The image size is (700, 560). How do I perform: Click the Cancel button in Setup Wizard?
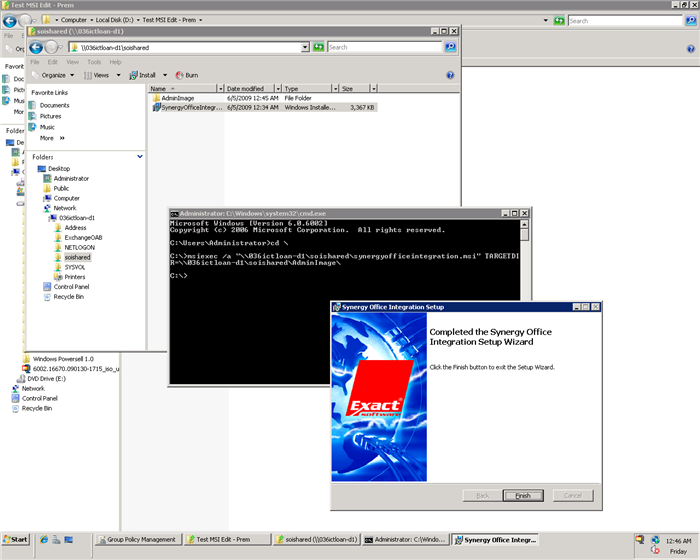click(x=573, y=495)
